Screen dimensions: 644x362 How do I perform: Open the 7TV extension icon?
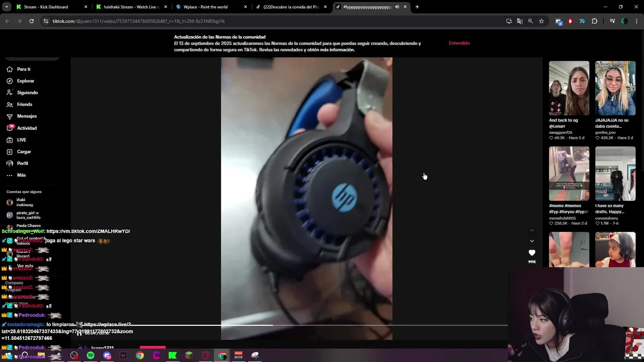click(x=582, y=21)
